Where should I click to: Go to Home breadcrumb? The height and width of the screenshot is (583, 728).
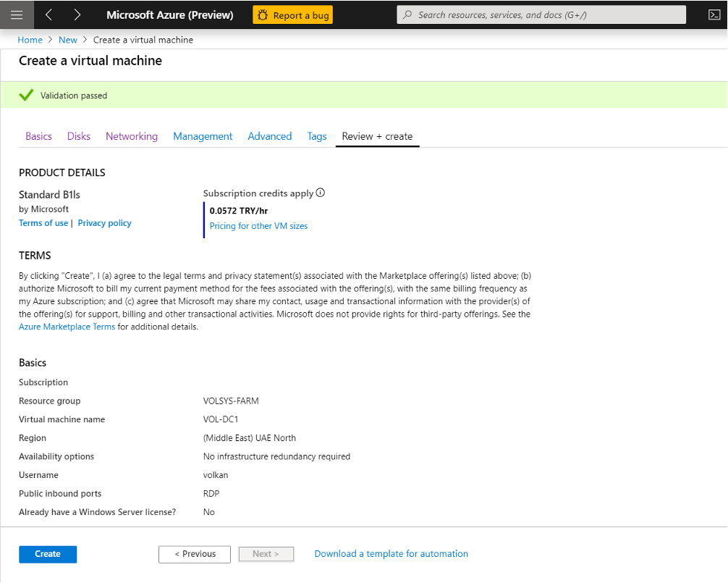click(x=30, y=40)
